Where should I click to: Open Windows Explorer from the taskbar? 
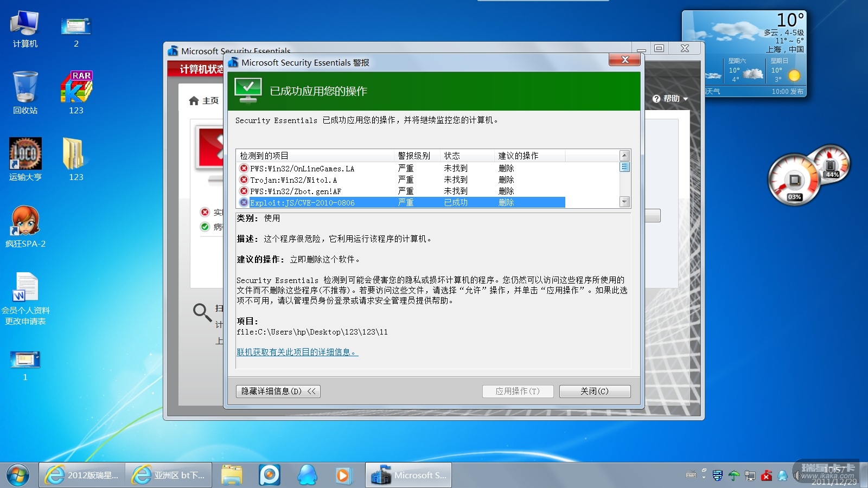232,476
